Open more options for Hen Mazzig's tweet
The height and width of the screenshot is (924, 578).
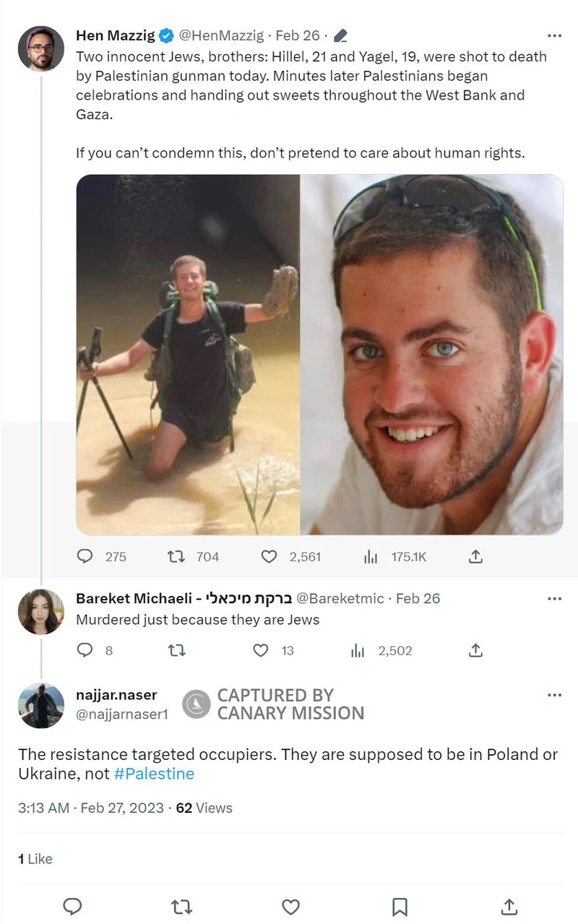(554, 35)
